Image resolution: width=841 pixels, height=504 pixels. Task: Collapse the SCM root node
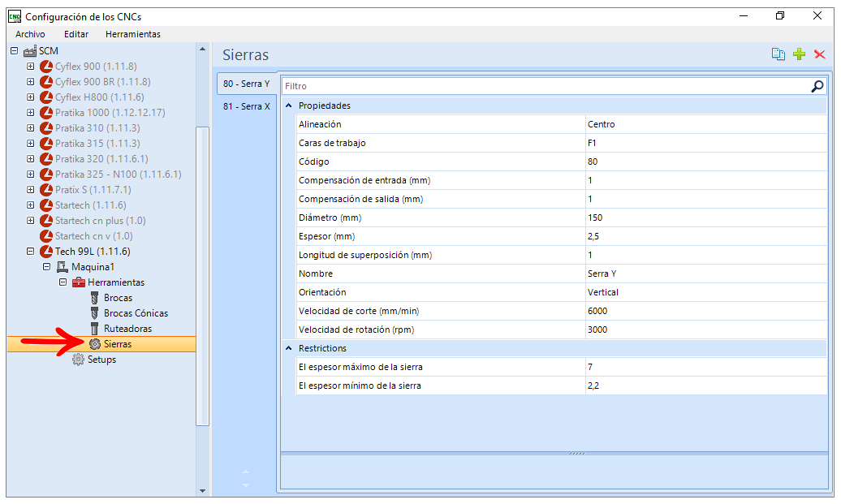pos(15,51)
